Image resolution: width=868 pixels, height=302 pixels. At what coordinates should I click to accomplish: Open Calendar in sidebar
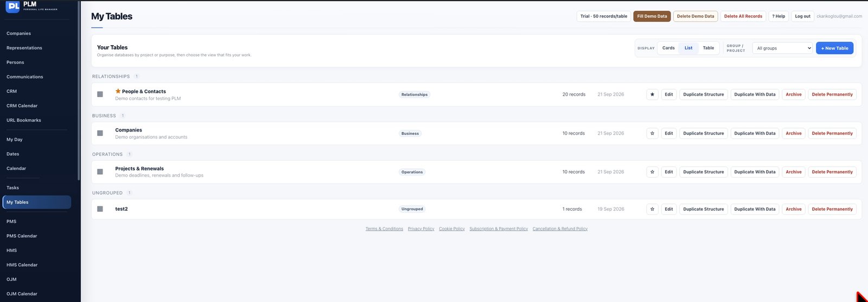pos(16,168)
